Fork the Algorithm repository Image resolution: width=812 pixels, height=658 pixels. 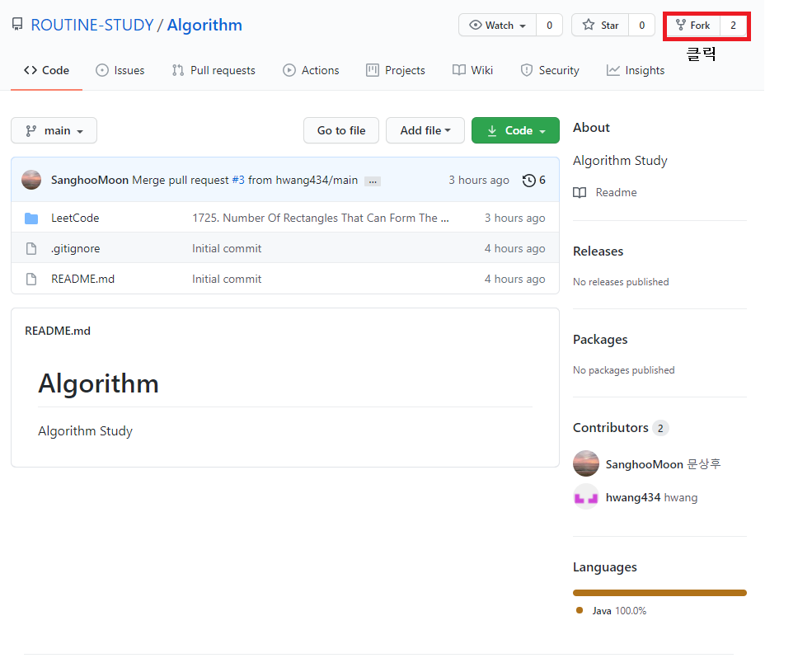[693, 25]
